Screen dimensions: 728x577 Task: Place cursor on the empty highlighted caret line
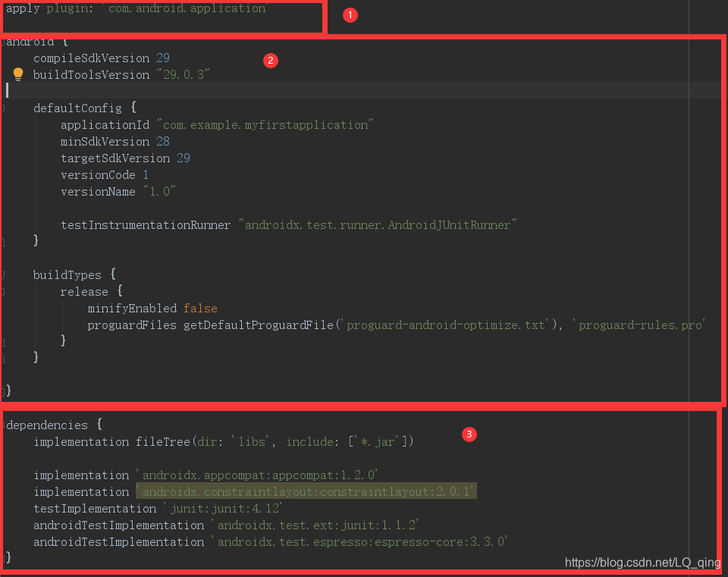[x=362, y=90]
